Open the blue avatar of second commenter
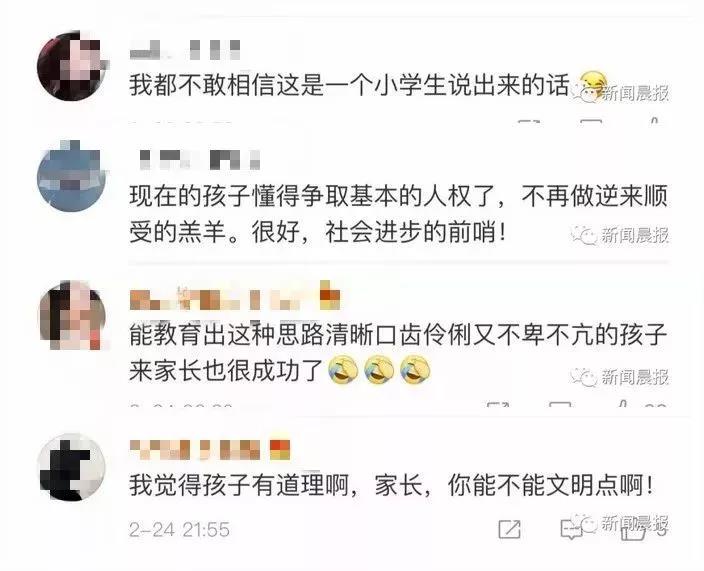The width and height of the screenshot is (704, 571). (x=72, y=176)
